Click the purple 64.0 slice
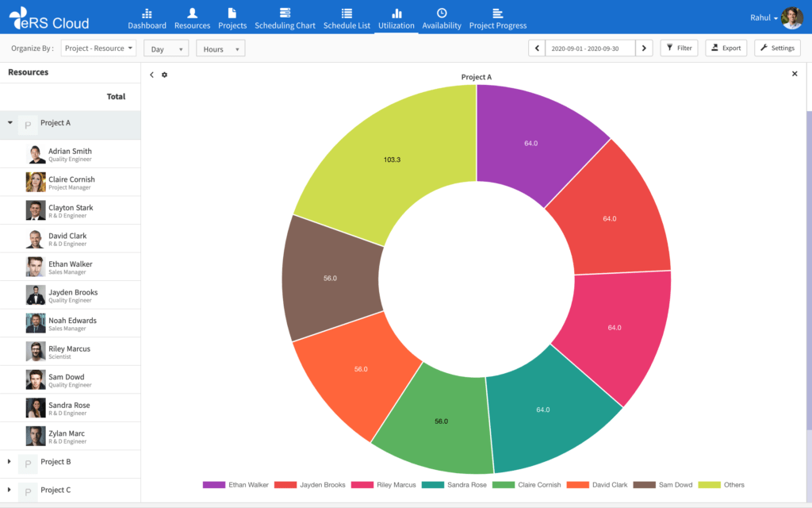 [530, 143]
